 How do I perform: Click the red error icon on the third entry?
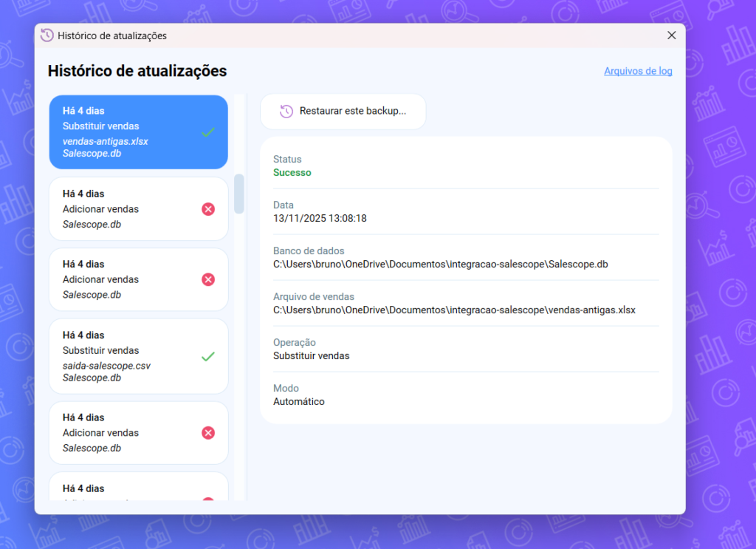click(x=208, y=279)
